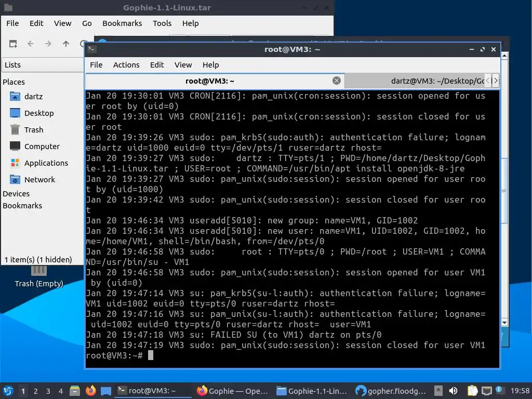
Task: Activate Gophie Firefox window in taskbar
Action: [x=233, y=391]
